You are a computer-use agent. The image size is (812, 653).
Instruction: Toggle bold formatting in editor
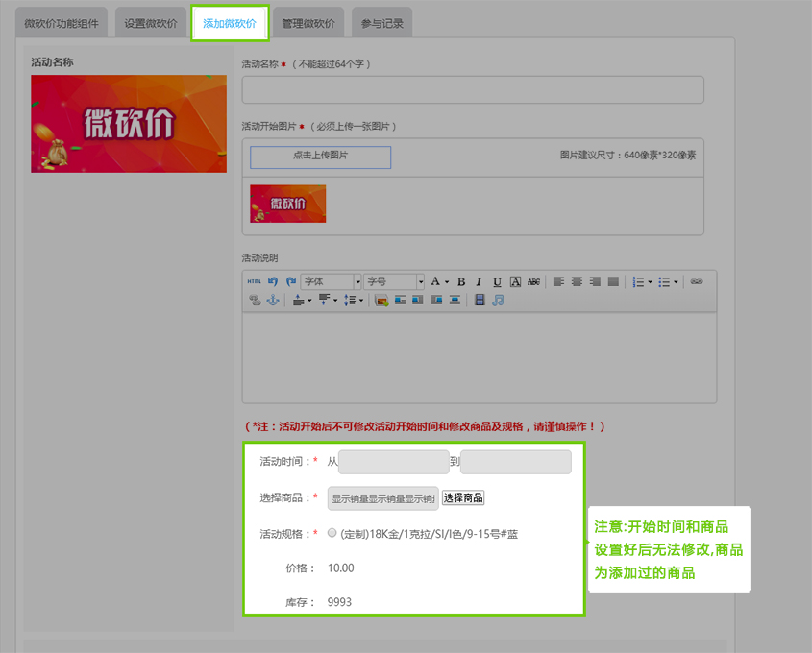click(461, 281)
